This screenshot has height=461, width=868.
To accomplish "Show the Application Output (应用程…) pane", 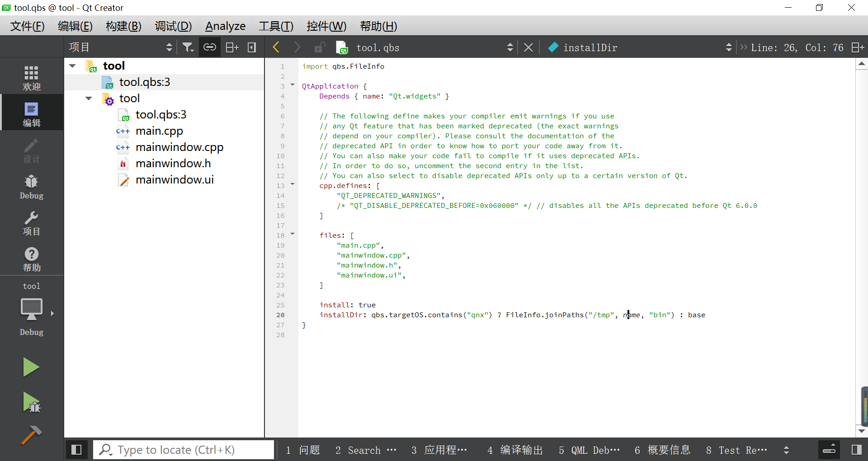I will tap(439, 450).
